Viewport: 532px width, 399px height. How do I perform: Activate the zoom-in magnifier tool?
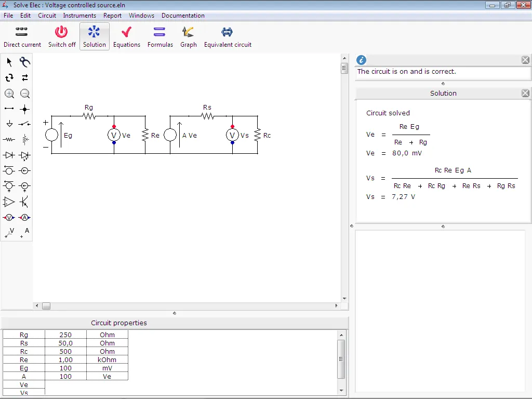pos(8,94)
